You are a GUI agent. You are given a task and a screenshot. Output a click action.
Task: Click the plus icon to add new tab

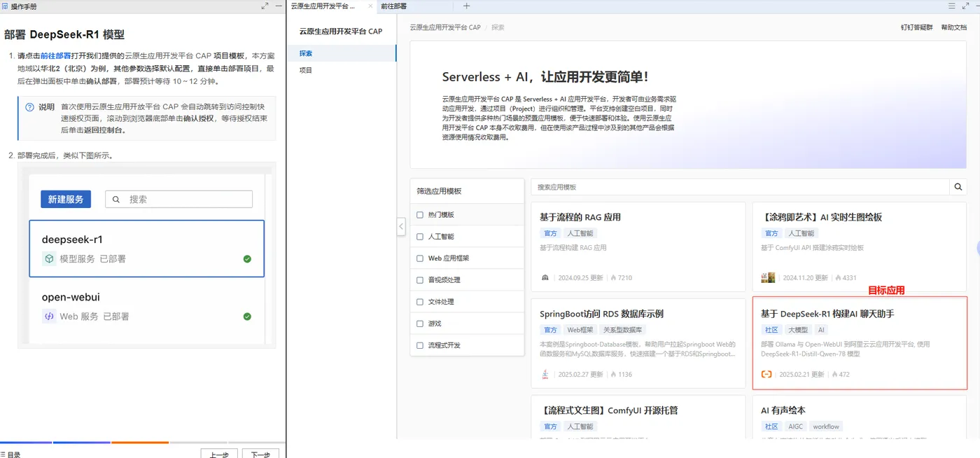(x=467, y=6)
